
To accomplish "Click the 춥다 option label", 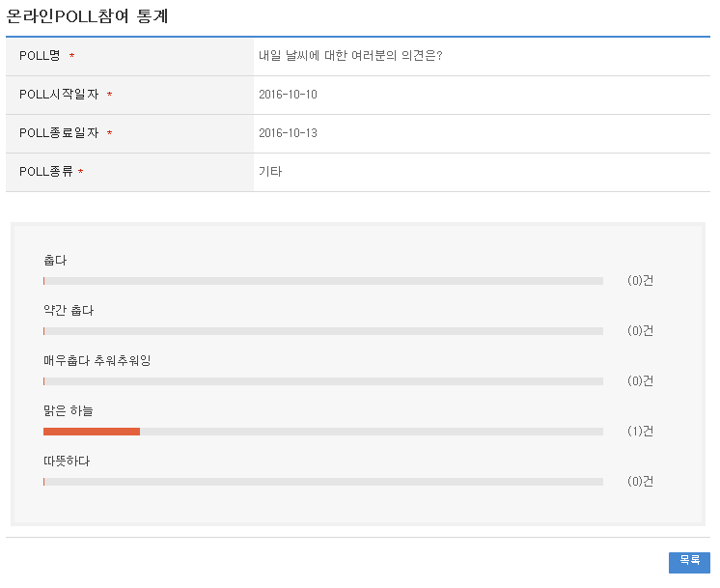I will [55, 261].
